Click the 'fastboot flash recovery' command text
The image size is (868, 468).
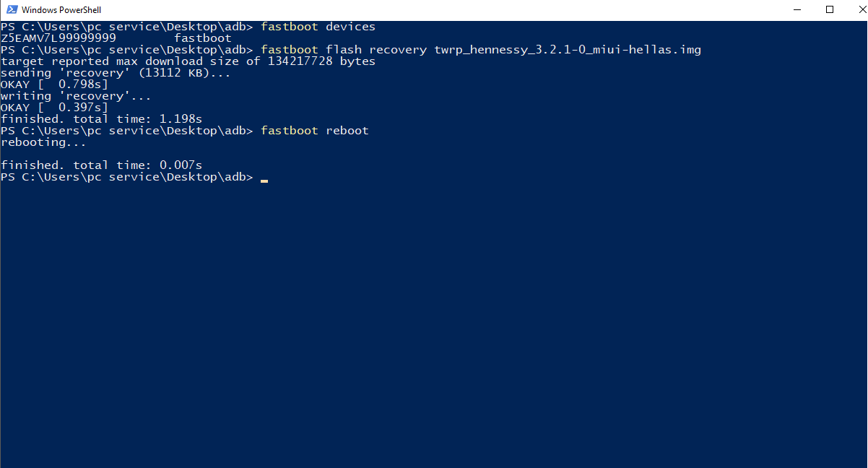tap(344, 50)
